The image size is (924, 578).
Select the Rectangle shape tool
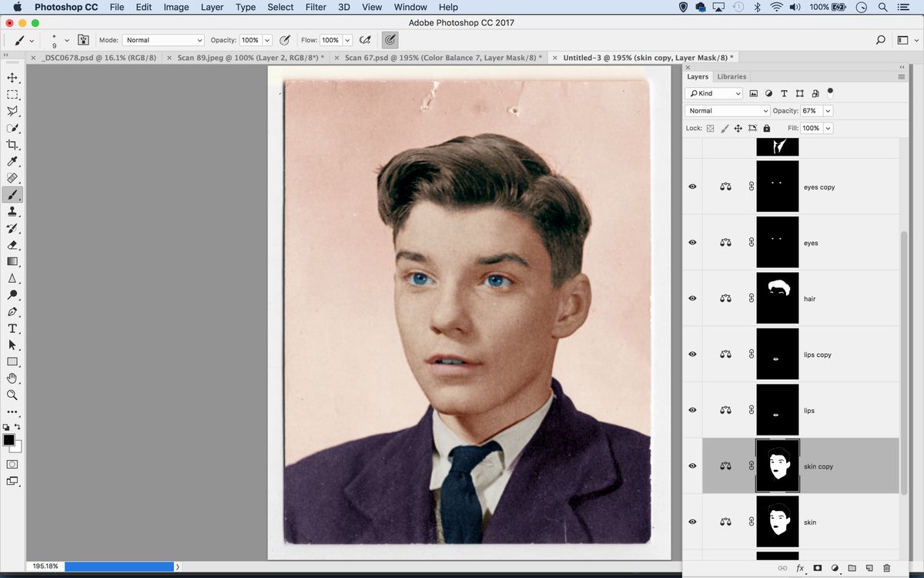12,361
